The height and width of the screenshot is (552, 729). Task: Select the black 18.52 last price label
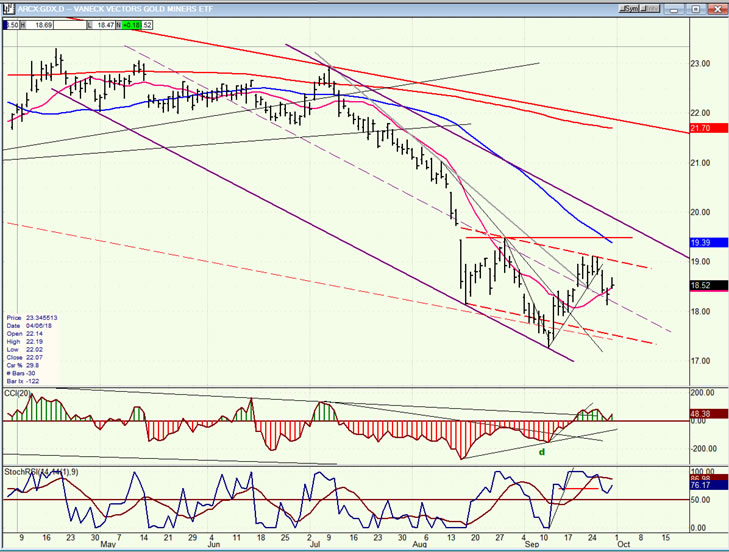click(708, 285)
